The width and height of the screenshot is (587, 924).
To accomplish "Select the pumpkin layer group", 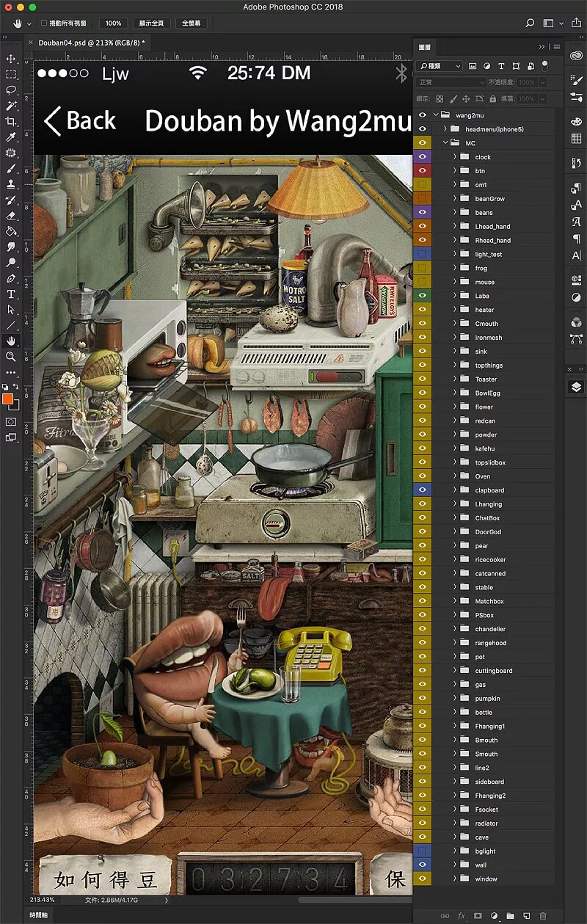I will point(487,698).
